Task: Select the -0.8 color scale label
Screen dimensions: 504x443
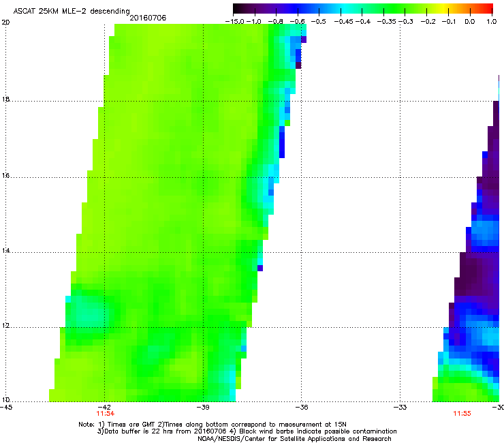Action: click(x=275, y=22)
